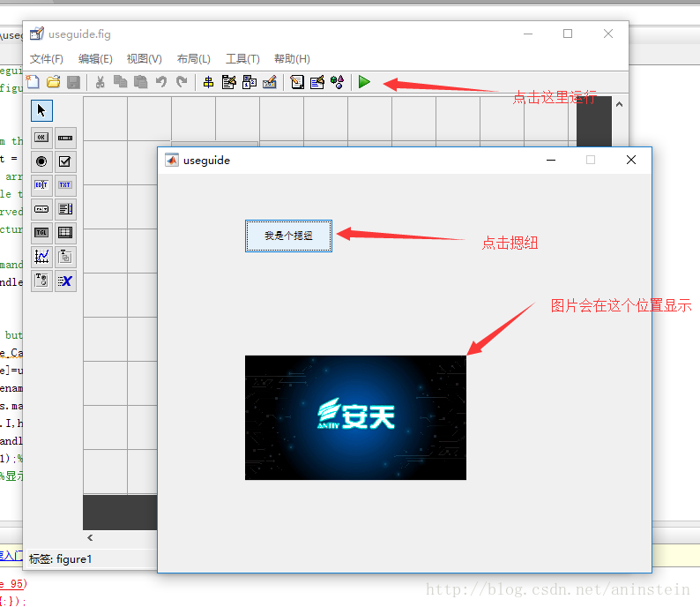Pick the Listbox component

[x=65, y=209]
